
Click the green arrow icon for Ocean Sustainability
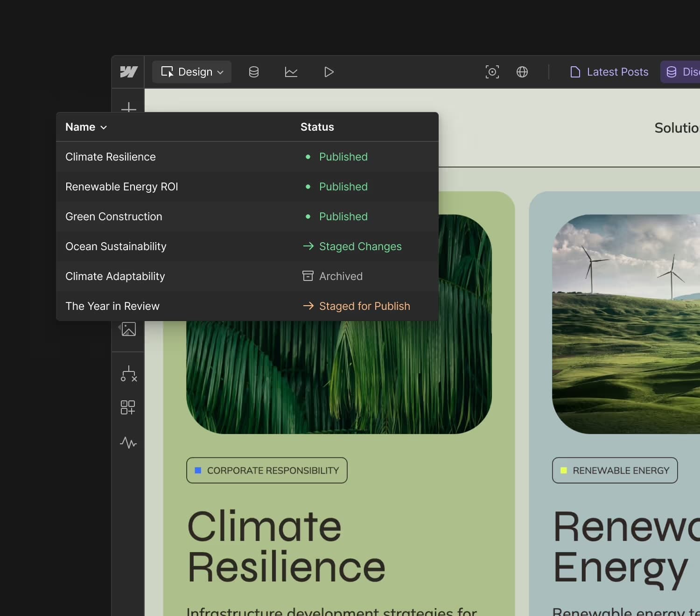pyautogui.click(x=308, y=246)
